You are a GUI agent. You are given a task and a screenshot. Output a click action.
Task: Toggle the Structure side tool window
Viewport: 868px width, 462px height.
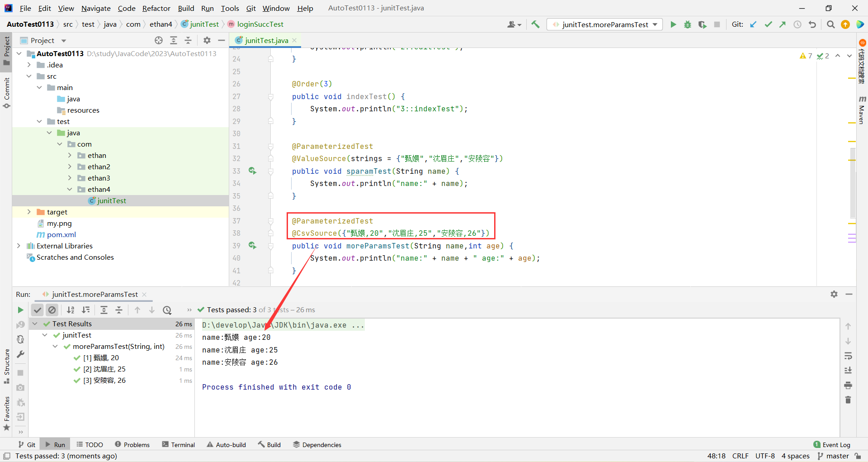pos(6,367)
